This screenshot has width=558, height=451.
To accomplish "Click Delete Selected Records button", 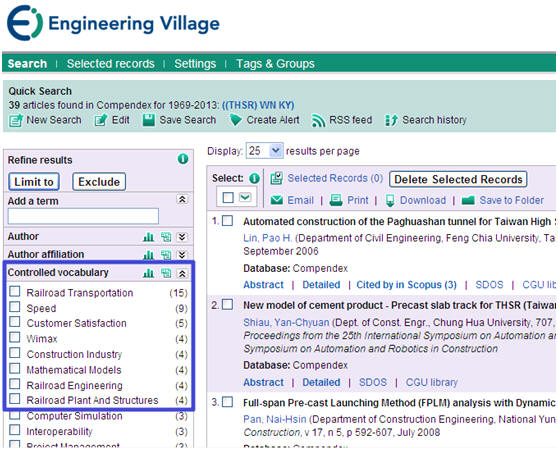I will [x=458, y=179].
